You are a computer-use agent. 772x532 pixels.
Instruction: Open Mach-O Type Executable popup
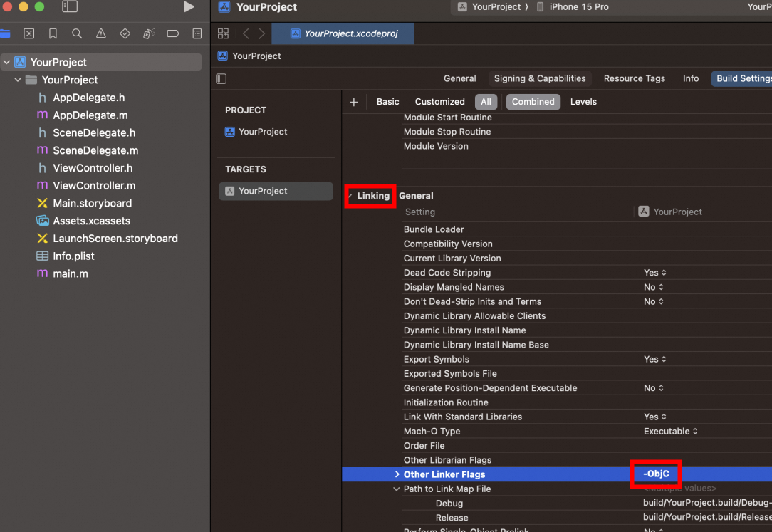671,431
